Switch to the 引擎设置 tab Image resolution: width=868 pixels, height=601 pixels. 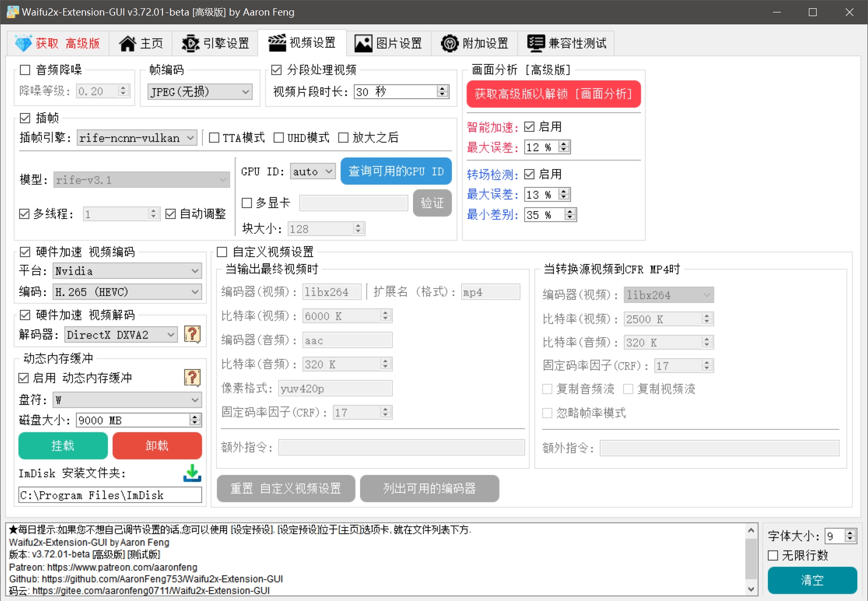[215, 43]
